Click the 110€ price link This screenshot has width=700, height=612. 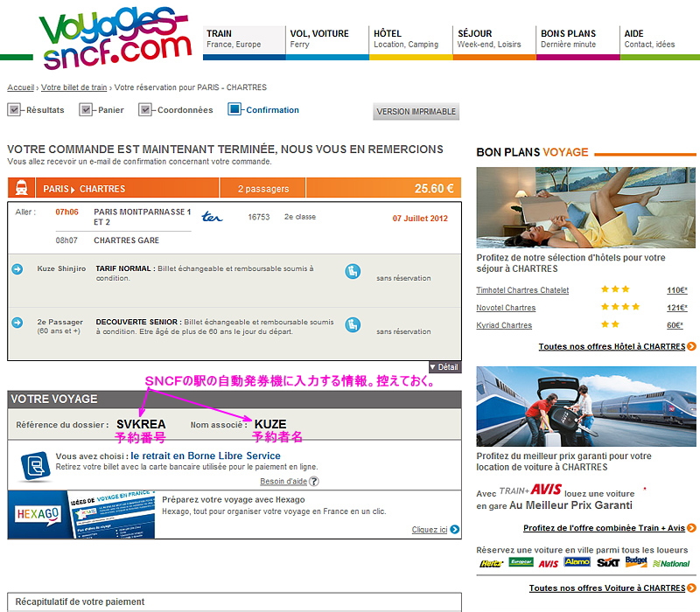677,290
